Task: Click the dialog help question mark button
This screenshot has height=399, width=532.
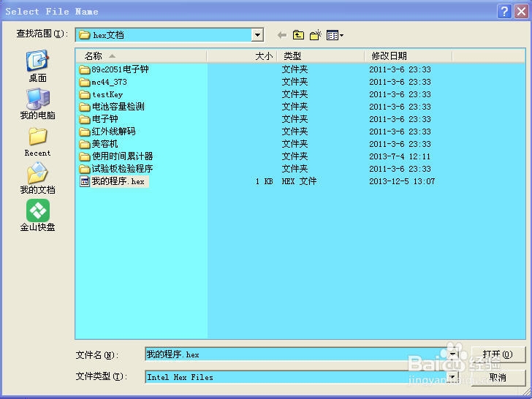Action: [504, 11]
